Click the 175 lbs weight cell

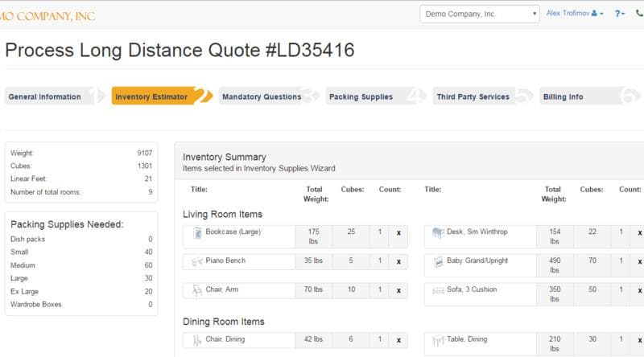coord(313,236)
